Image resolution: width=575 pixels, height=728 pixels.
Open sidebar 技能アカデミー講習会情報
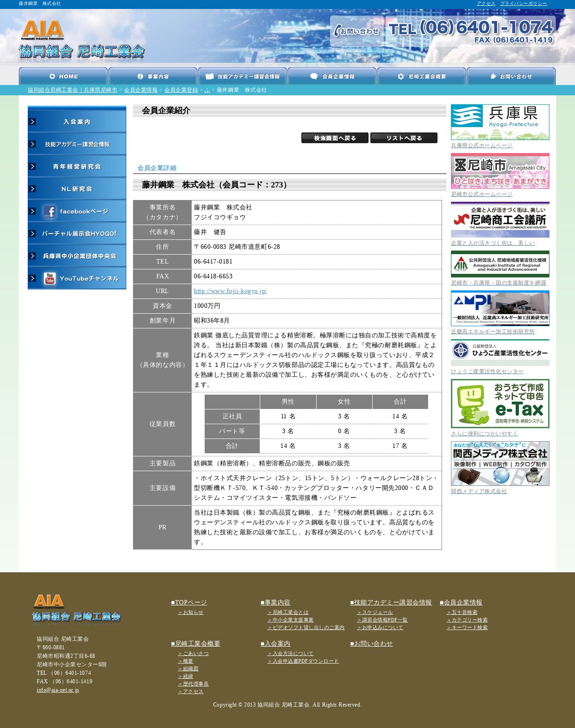(77, 144)
